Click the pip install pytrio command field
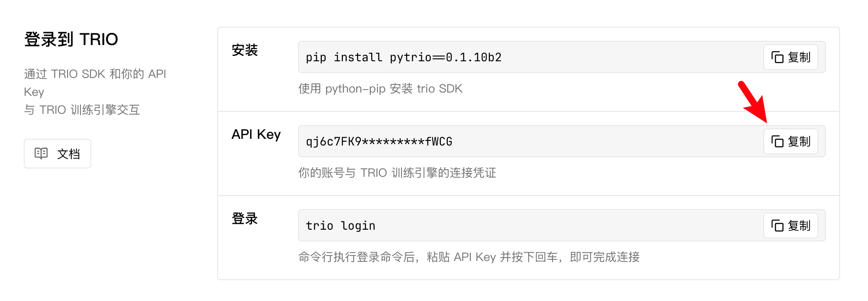This screenshot has height=301, width=868. [x=500, y=57]
